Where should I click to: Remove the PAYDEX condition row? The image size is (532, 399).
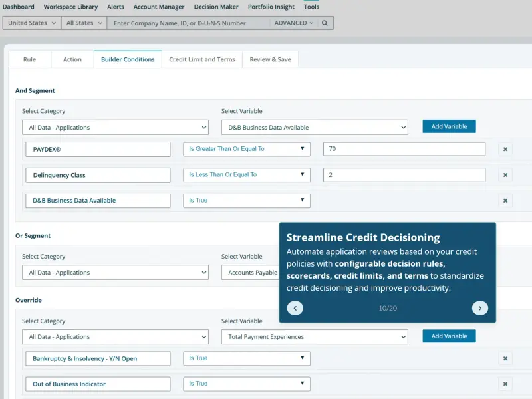coord(505,149)
